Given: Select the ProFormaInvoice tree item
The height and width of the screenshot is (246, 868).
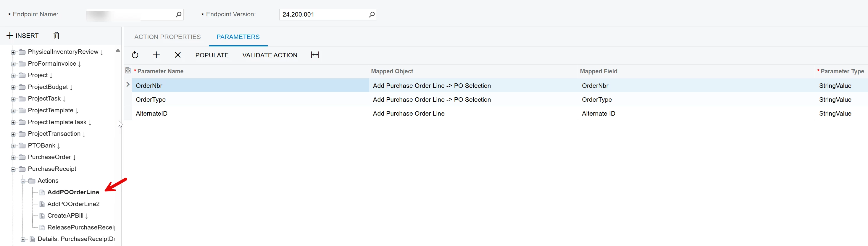Looking at the screenshot, I should (52, 64).
